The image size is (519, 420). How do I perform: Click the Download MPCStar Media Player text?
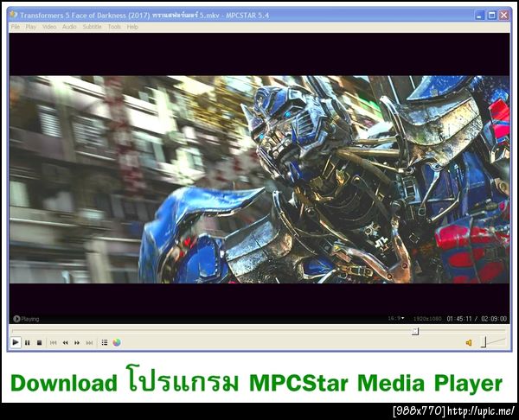click(257, 380)
